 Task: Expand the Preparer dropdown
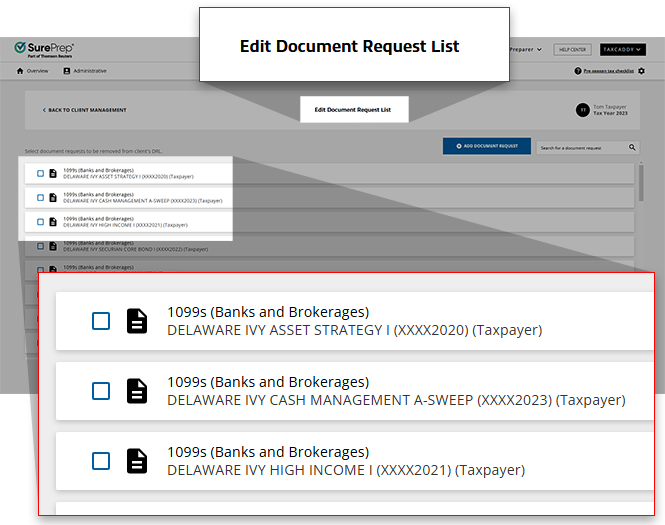(x=526, y=50)
